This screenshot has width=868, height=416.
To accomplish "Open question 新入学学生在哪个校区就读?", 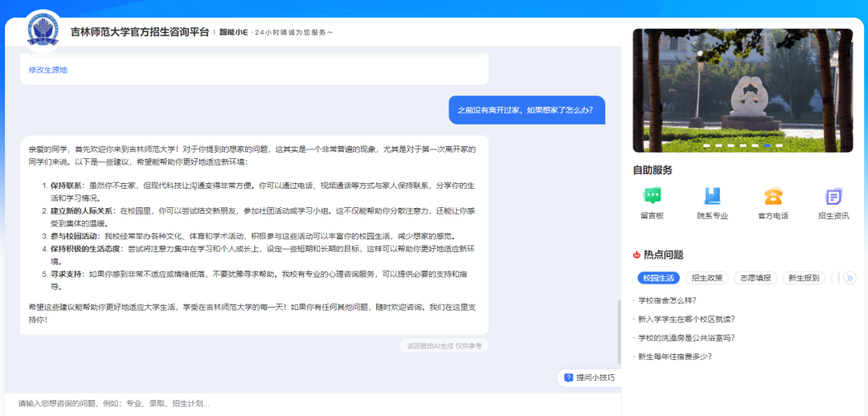I will pyautogui.click(x=686, y=319).
